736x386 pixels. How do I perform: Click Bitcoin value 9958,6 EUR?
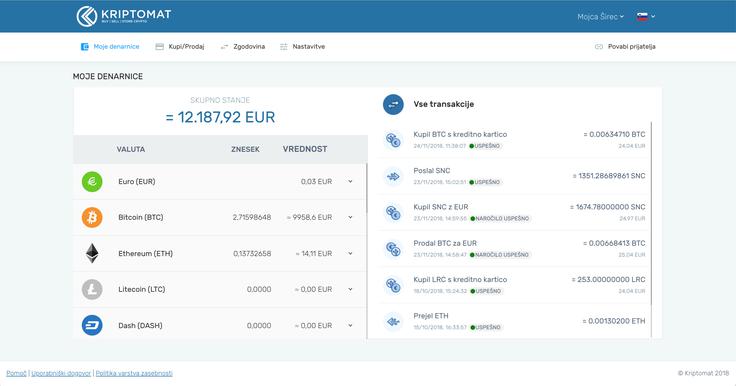pyautogui.click(x=309, y=217)
